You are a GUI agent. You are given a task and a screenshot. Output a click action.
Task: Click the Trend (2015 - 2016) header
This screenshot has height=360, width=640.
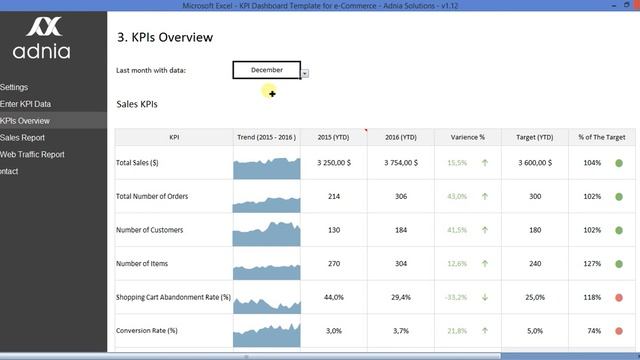pos(267,137)
